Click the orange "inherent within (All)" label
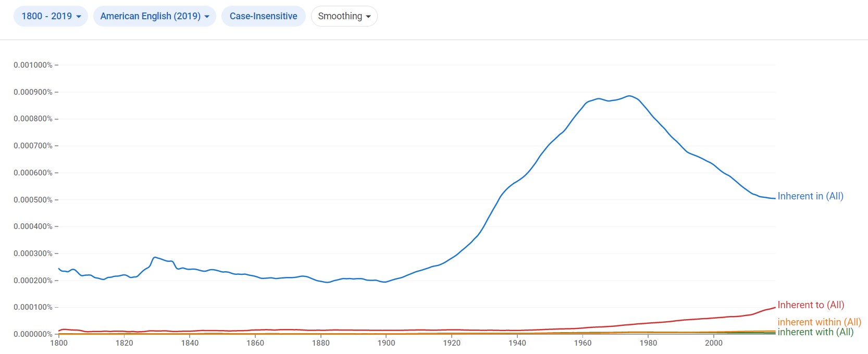The width and height of the screenshot is (868, 354). pos(819,322)
